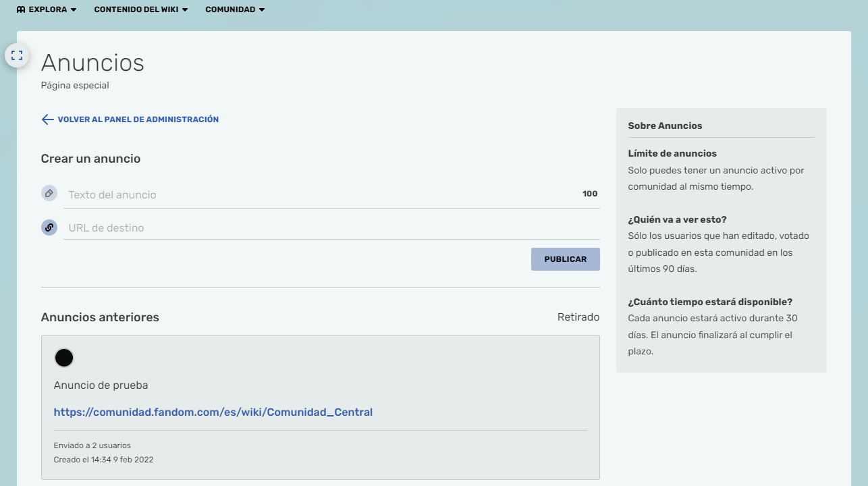Screen dimensions: 868x486
Task: Click the Anuncios page title
Action: [93, 63]
